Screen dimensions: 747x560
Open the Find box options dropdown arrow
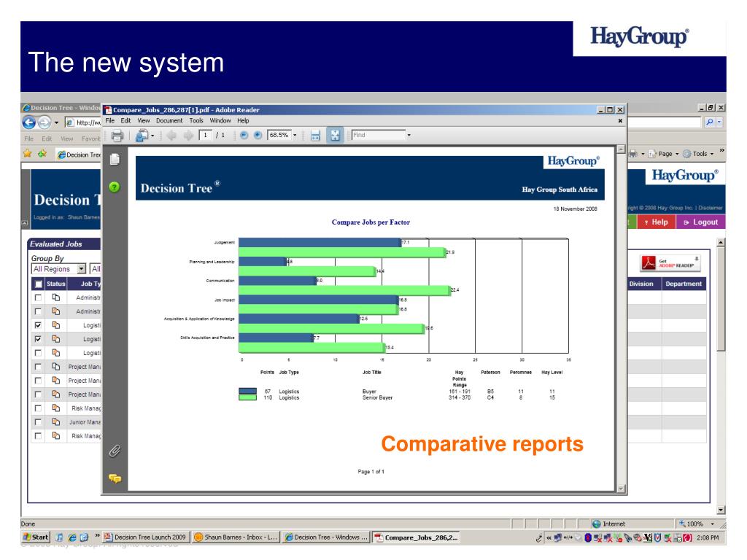(409, 135)
